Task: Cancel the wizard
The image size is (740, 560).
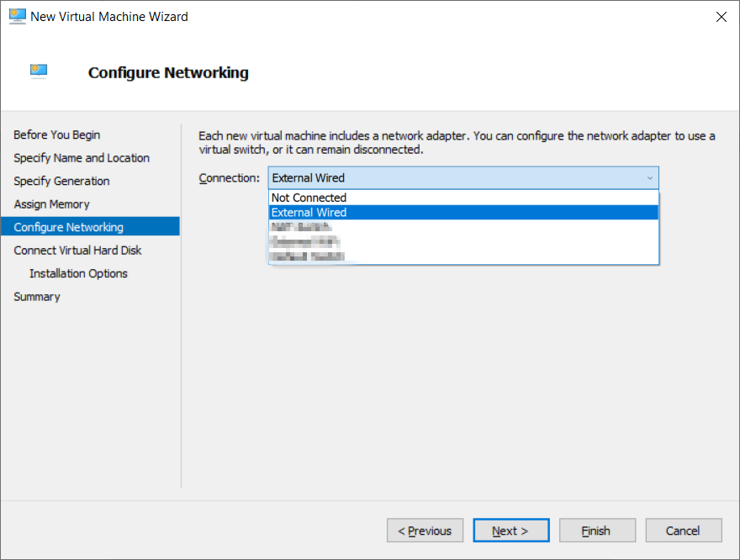Action: click(x=684, y=531)
